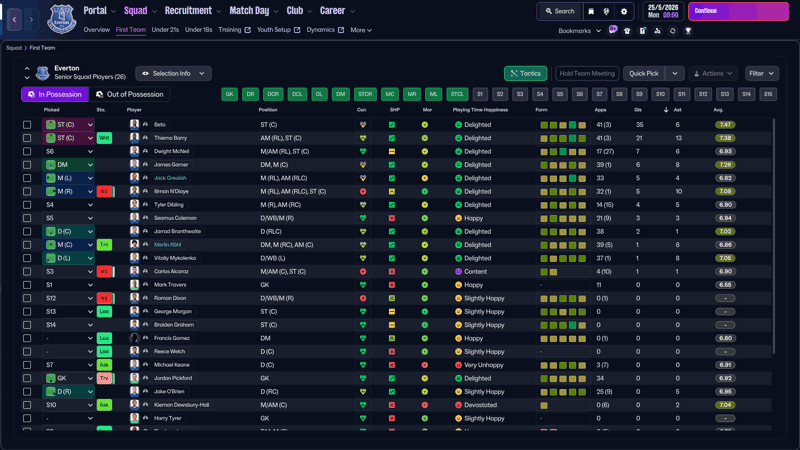
Task: Click the Search field
Action: pos(559,11)
